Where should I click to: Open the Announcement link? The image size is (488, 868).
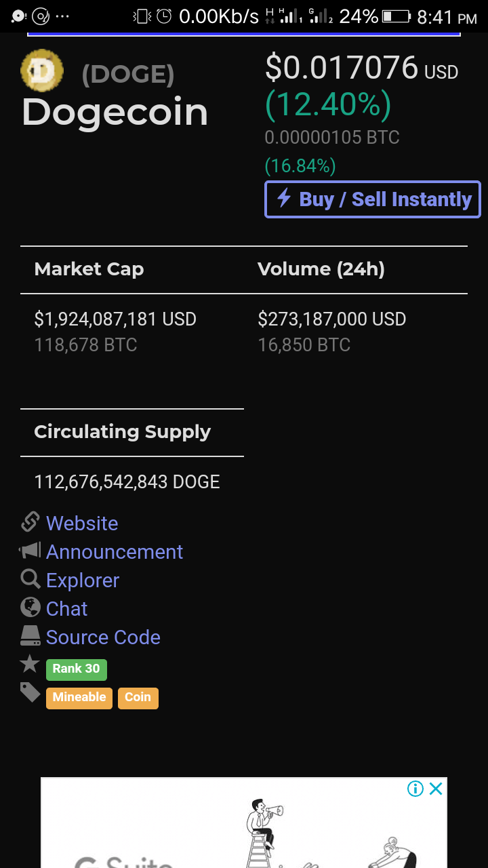(115, 552)
